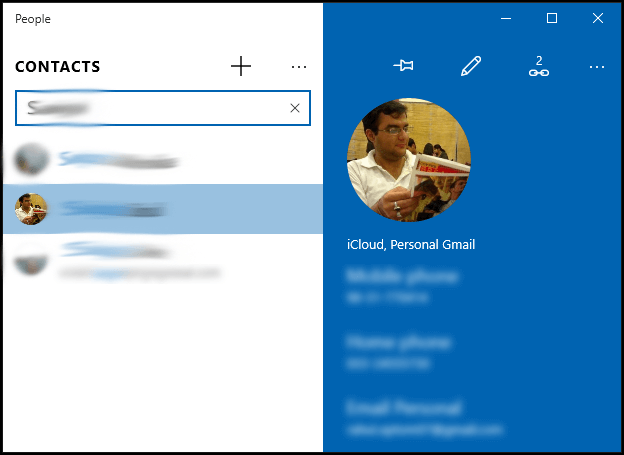Maximize the People window
Image resolution: width=624 pixels, height=455 pixels.
552,18
